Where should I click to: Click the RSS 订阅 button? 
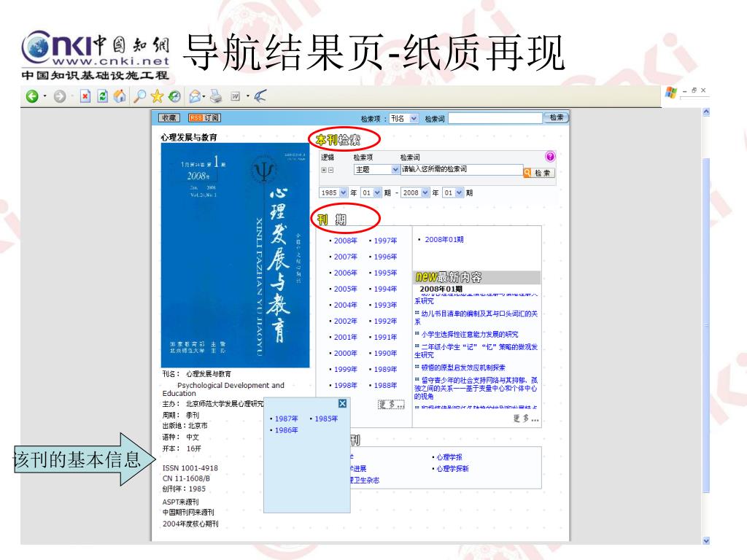[204, 117]
